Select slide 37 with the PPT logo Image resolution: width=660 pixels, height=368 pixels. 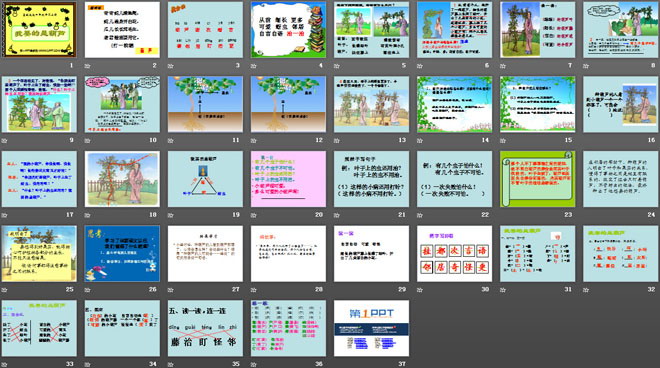[x=371, y=328]
